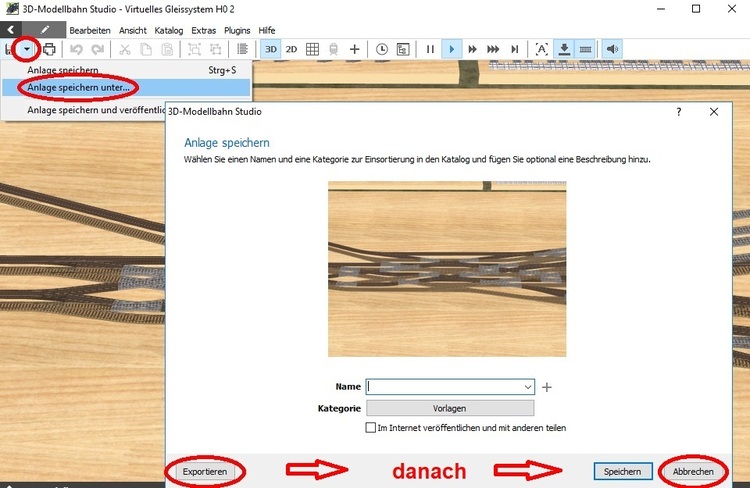750x488 pixels.
Task: Switch to the 2D view
Action: point(291,49)
